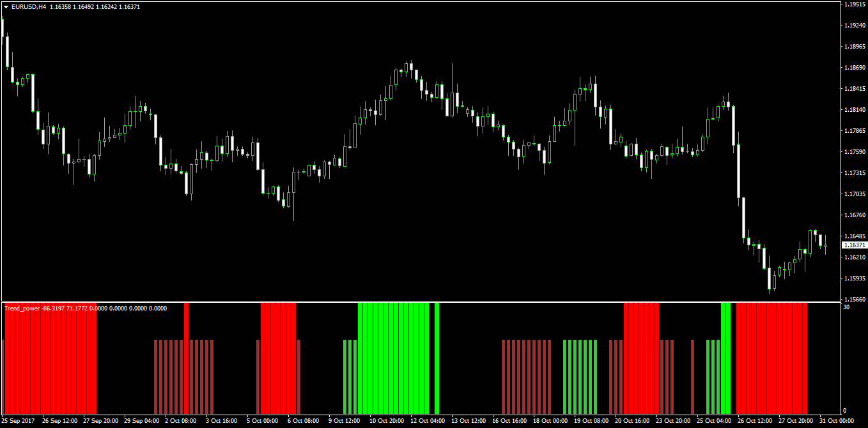Click the time label 16 Oct 16:00
The height and width of the screenshot is (428, 868).
pos(509,422)
